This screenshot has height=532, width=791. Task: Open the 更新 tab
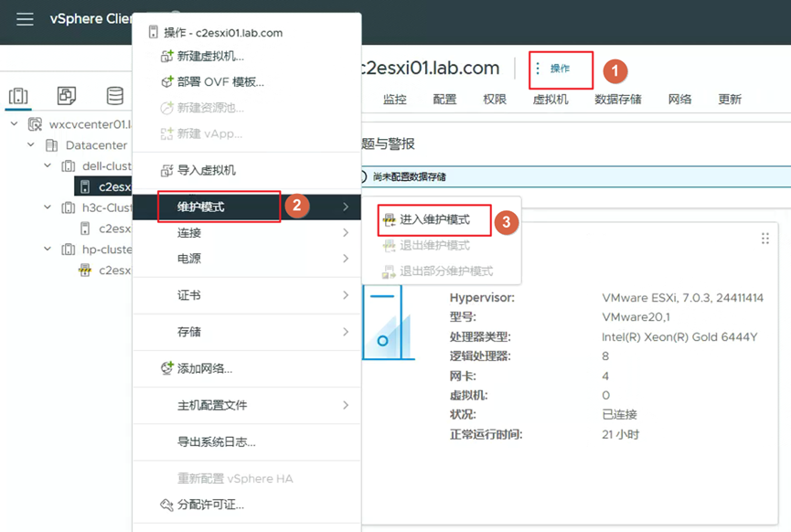click(730, 100)
